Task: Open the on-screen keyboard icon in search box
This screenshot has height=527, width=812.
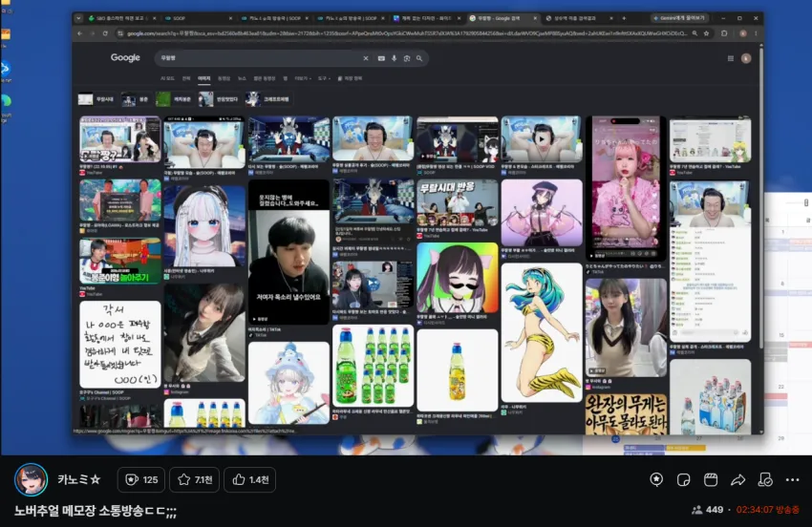Action: [x=381, y=58]
